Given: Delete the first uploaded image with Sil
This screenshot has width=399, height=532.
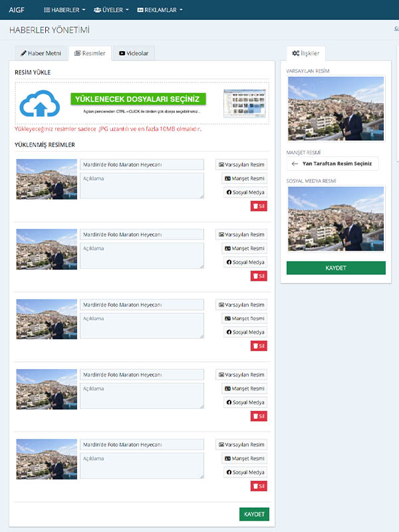Looking at the screenshot, I should [258, 205].
